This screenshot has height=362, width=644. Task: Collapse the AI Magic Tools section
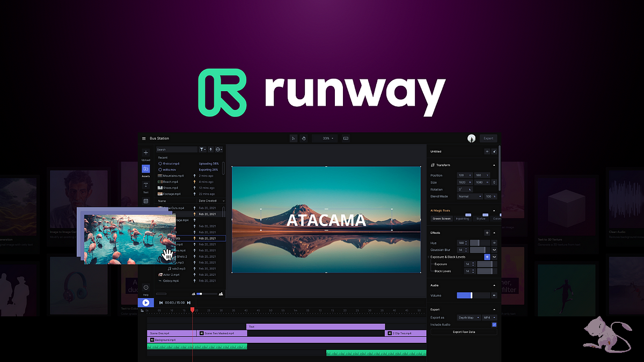pyautogui.click(x=494, y=211)
